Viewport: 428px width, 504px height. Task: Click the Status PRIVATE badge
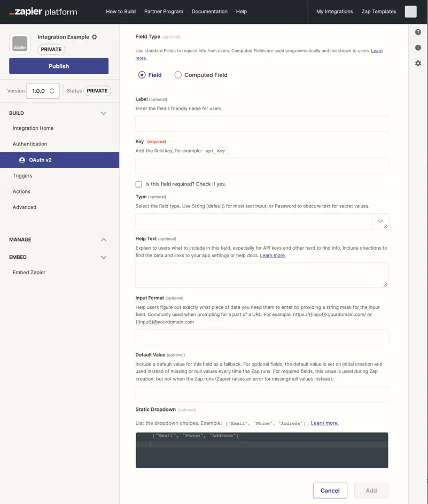97,91
